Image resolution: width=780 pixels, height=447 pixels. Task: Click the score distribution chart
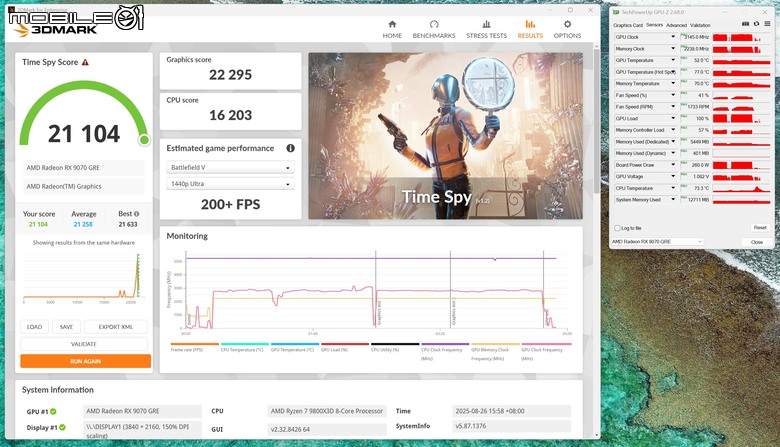click(x=84, y=276)
